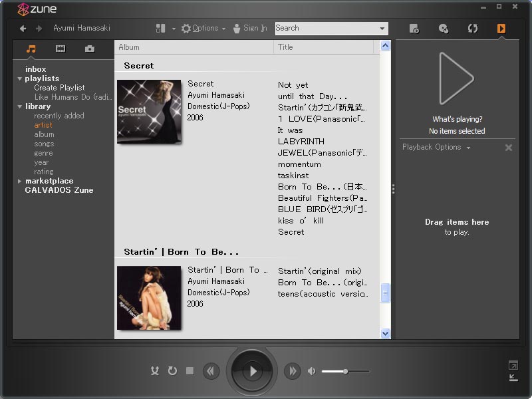Switch the view layout icon
532x399 pixels.
click(160, 28)
